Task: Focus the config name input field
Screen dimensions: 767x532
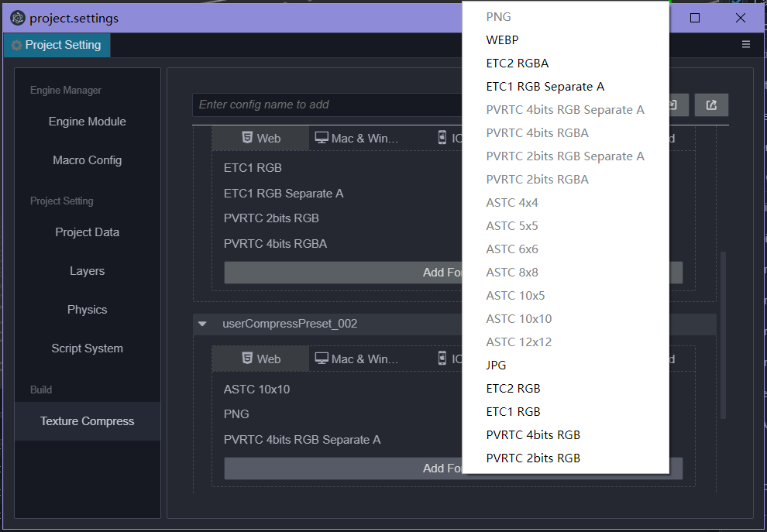Action: click(327, 105)
